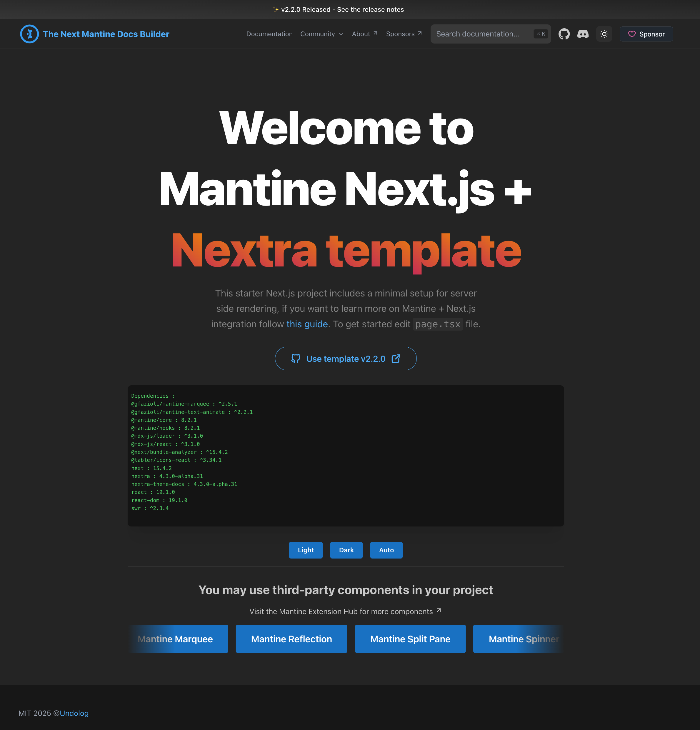700x730 pixels.
Task: Click the '@tabler/icons-react : ^3.34.1' line
Action: click(x=176, y=460)
